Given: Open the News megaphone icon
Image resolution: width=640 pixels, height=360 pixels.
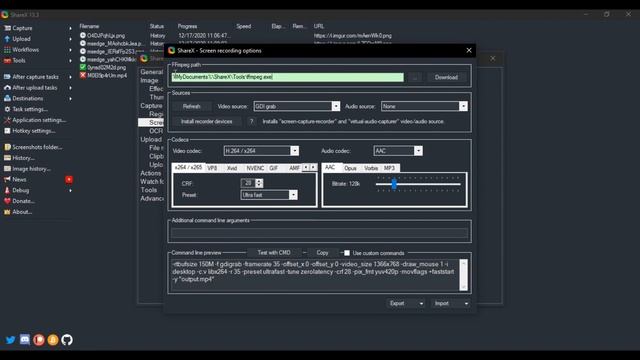Looking at the screenshot, I should [x=7, y=179].
